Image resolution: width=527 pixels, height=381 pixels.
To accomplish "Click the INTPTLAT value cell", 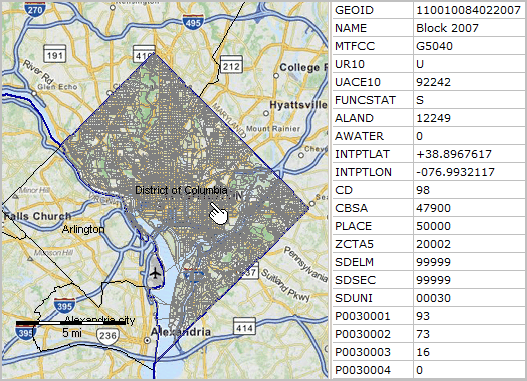I will [469, 154].
